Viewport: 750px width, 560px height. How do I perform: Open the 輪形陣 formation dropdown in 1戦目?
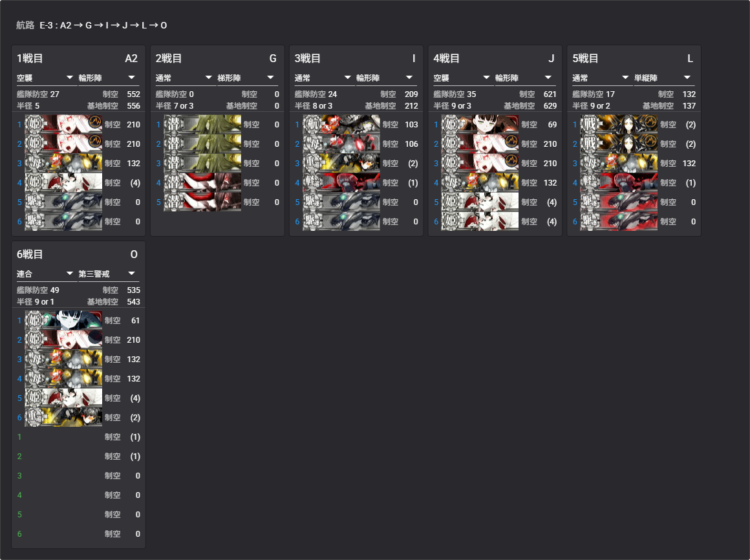click(x=109, y=78)
